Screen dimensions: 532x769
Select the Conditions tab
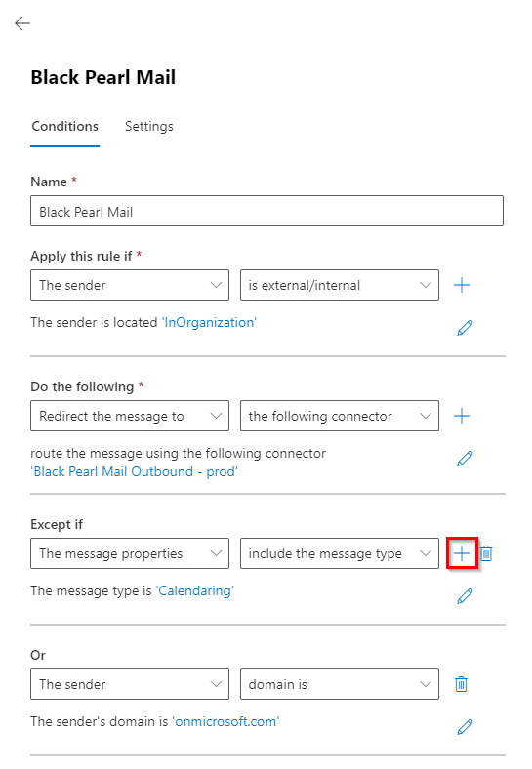click(64, 127)
